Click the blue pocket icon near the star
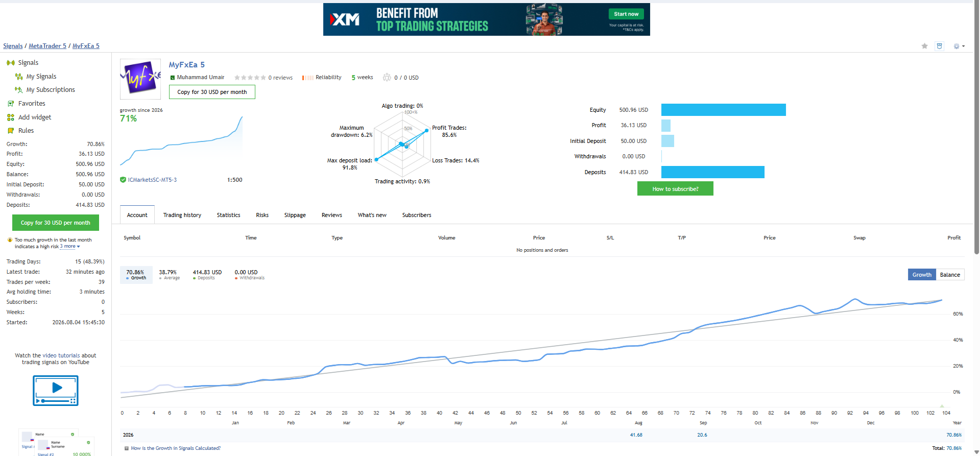 [x=939, y=46]
